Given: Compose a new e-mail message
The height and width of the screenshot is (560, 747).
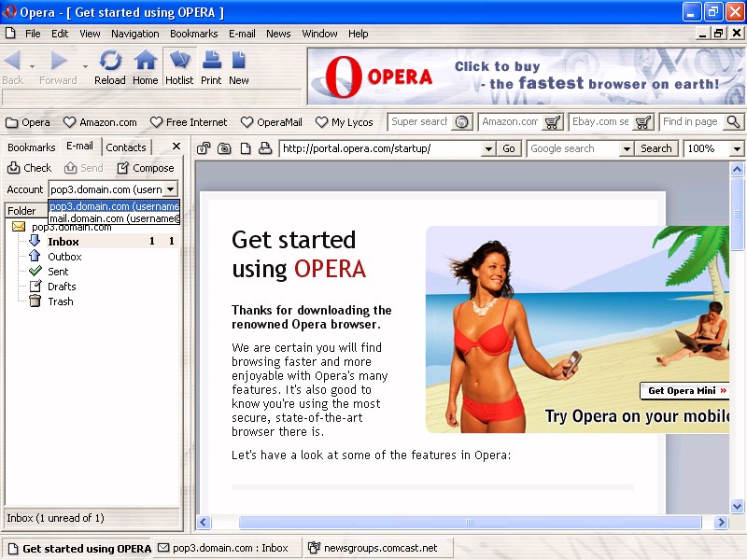Looking at the screenshot, I should [x=146, y=168].
